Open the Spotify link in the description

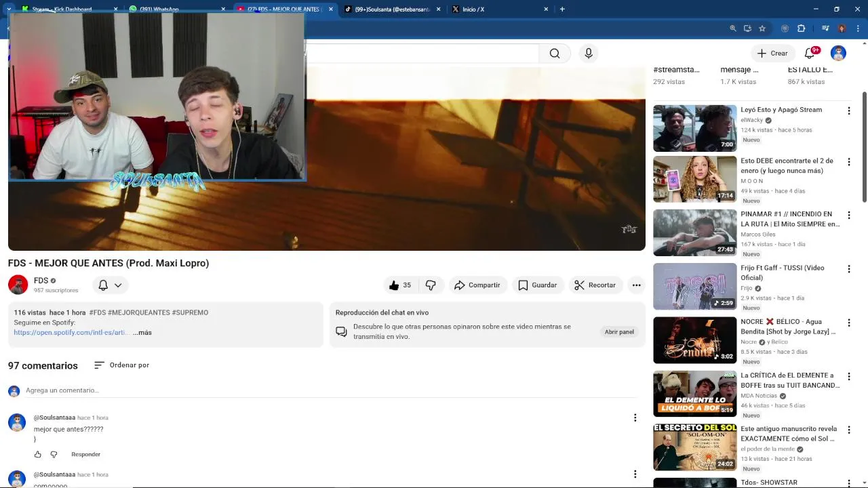click(x=71, y=333)
